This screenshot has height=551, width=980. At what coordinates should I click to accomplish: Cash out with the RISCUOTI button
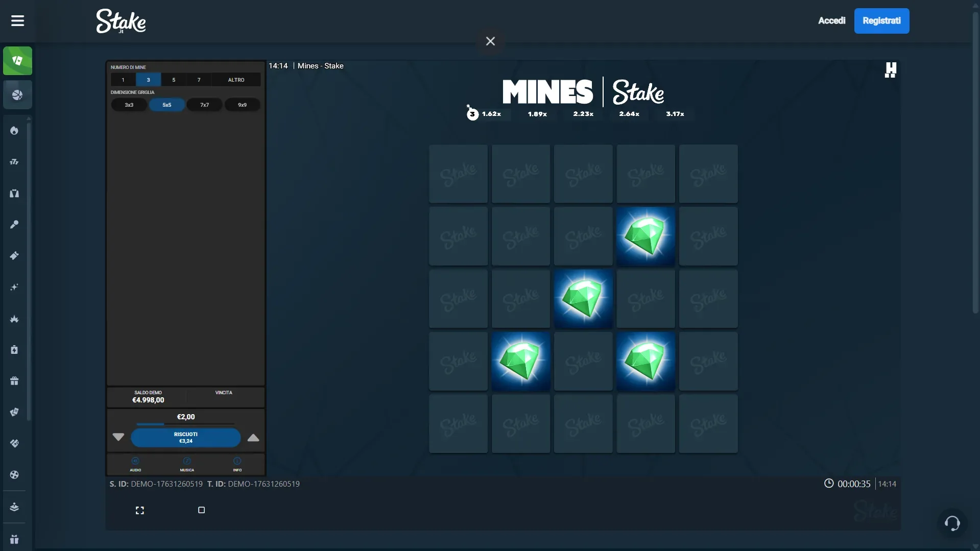[x=186, y=437]
